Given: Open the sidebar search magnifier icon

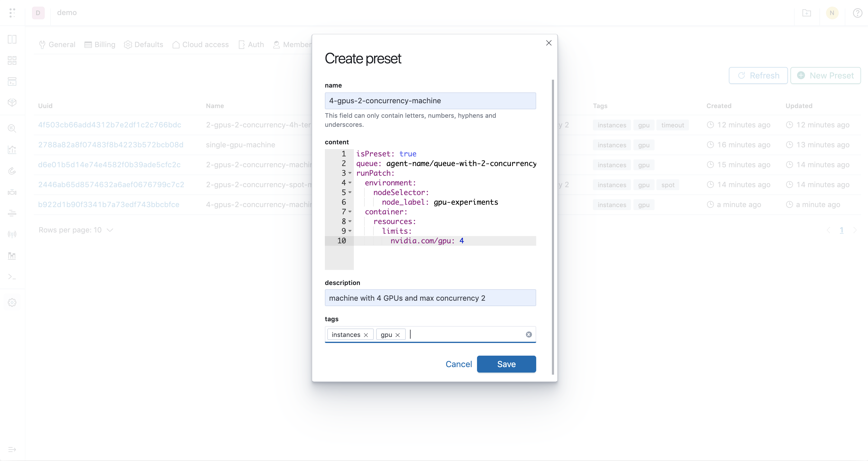Looking at the screenshot, I should click(12, 128).
